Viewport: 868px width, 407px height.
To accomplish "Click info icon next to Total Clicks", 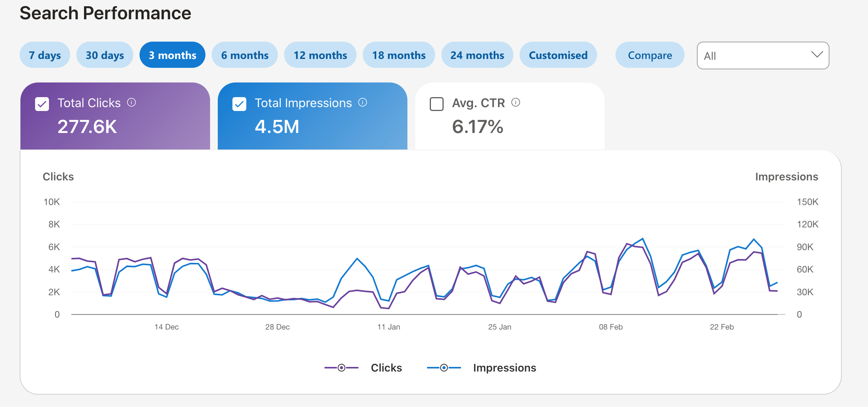I will click(x=131, y=103).
